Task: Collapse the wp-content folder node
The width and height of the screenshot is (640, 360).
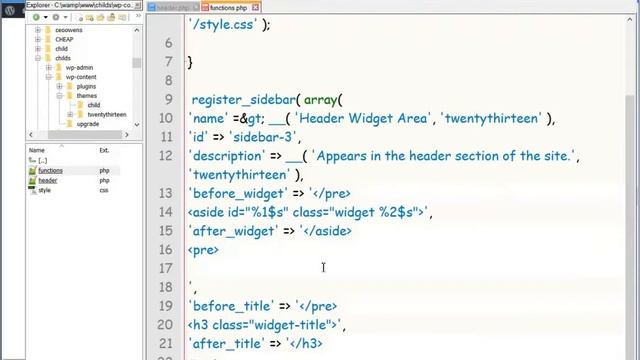Action: 49,77
